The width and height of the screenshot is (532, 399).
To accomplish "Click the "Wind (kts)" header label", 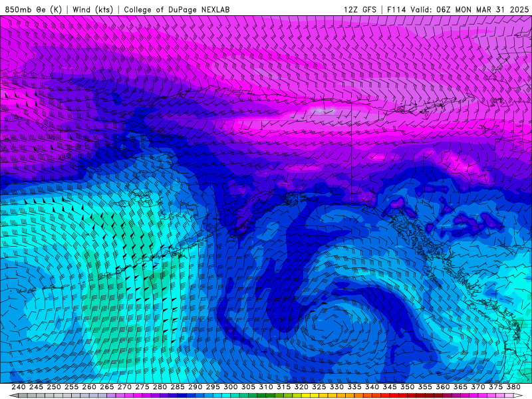I will tap(93, 9).
